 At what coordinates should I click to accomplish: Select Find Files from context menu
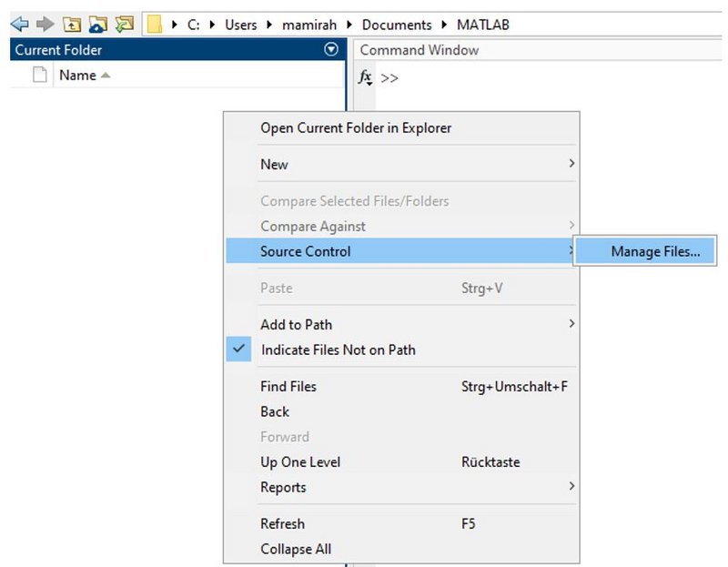[288, 387]
